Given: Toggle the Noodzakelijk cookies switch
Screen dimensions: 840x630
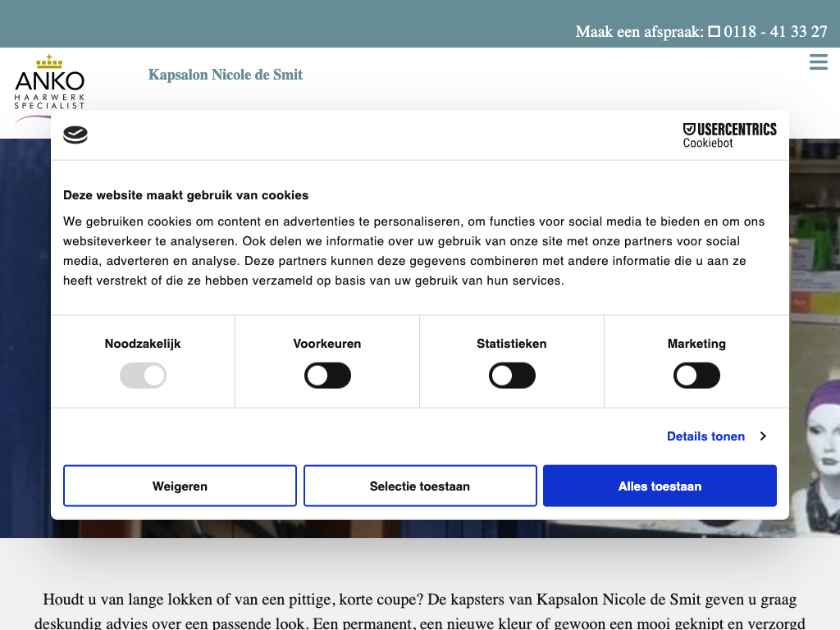Looking at the screenshot, I should click(x=143, y=377).
